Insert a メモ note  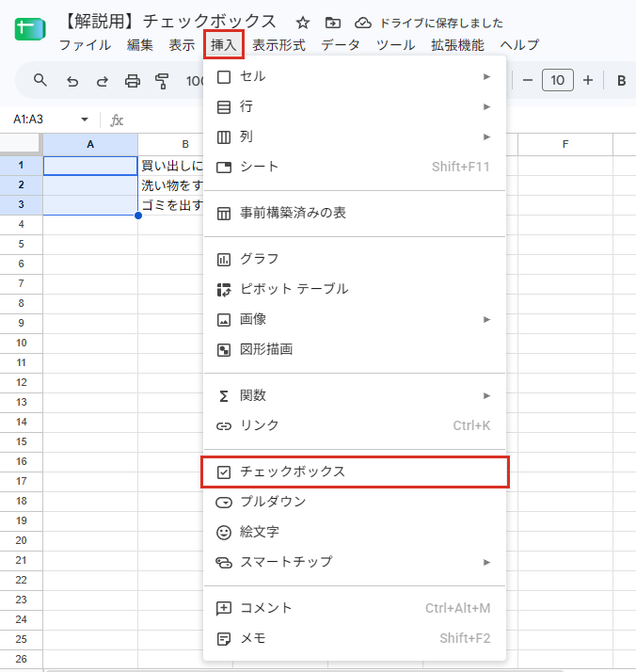[355, 638]
